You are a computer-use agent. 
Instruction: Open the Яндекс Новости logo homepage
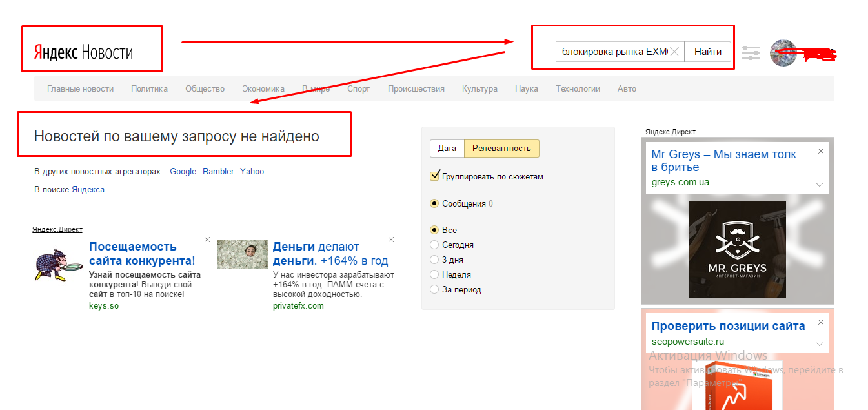[83, 52]
